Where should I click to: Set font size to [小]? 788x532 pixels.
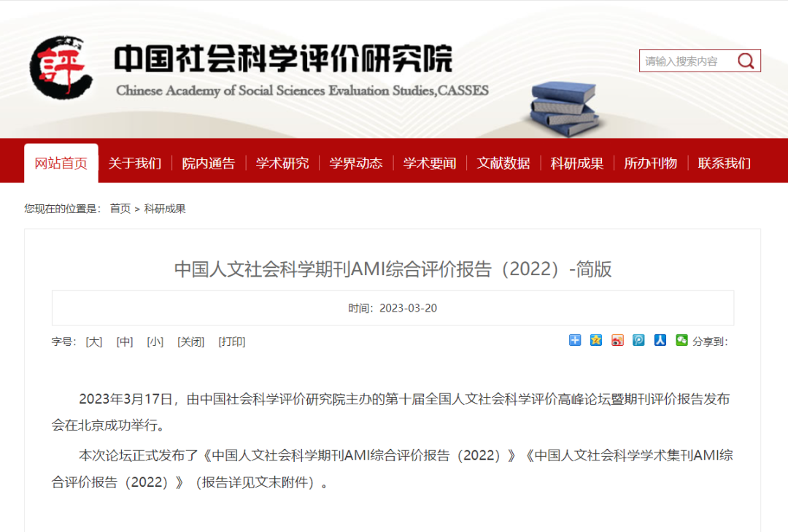(155, 342)
